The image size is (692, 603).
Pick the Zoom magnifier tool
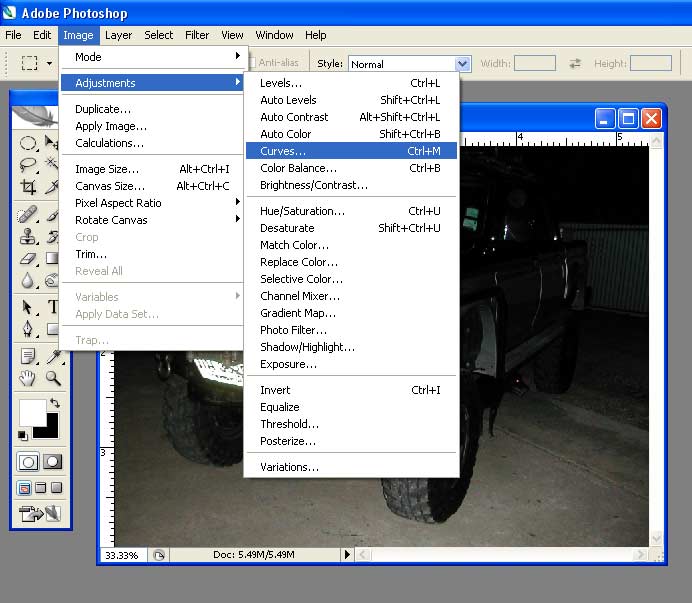pyautogui.click(x=52, y=378)
